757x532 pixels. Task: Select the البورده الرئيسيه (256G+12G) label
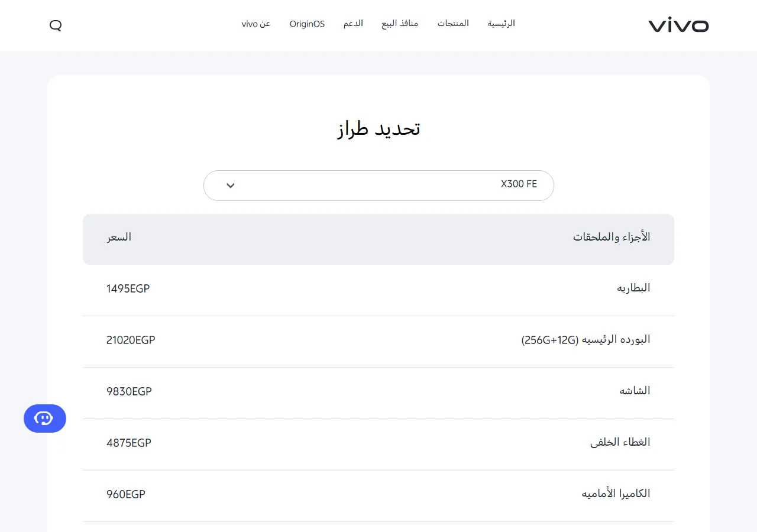(585, 340)
